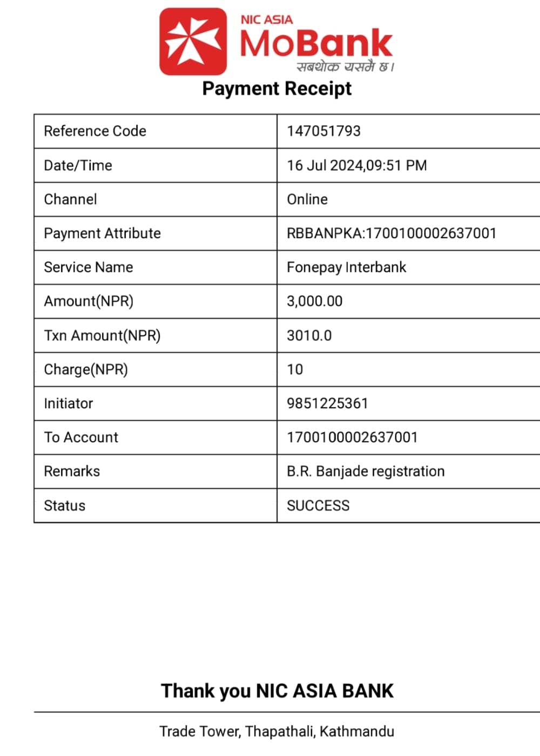Click the To Account number value

352,437
